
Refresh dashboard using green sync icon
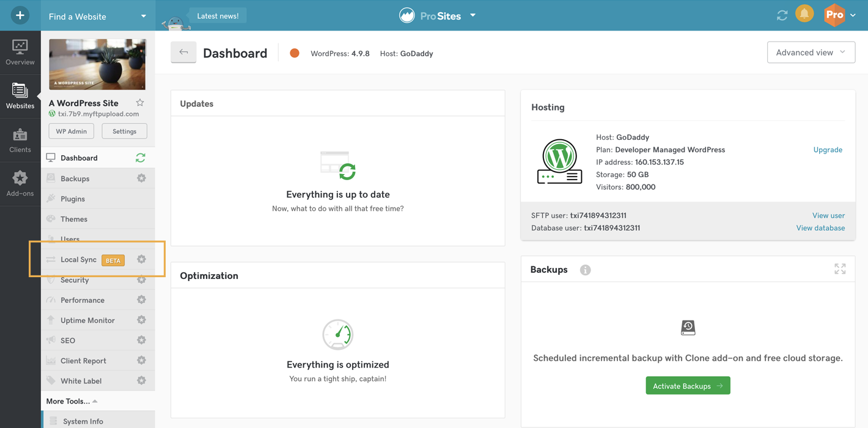point(141,158)
